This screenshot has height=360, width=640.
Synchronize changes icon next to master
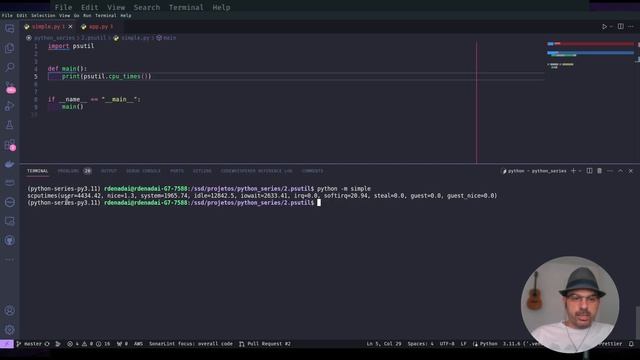click(x=47, y=344)
